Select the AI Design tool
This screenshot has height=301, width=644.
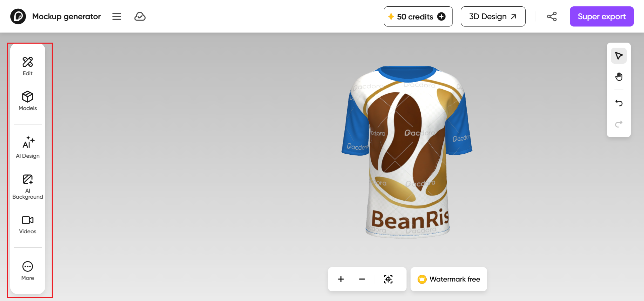click(x=28, y=147)
